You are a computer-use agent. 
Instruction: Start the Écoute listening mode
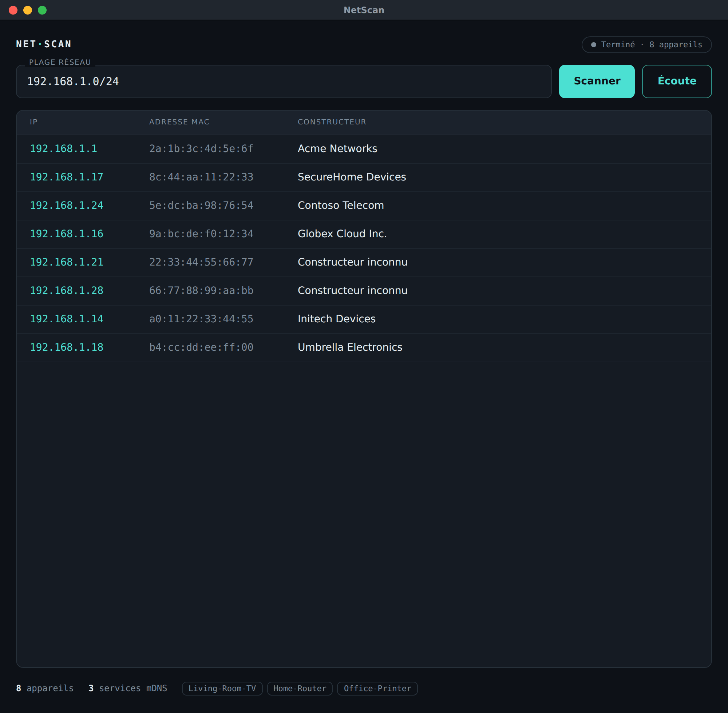pyautogui.click(x=677, y=81)
